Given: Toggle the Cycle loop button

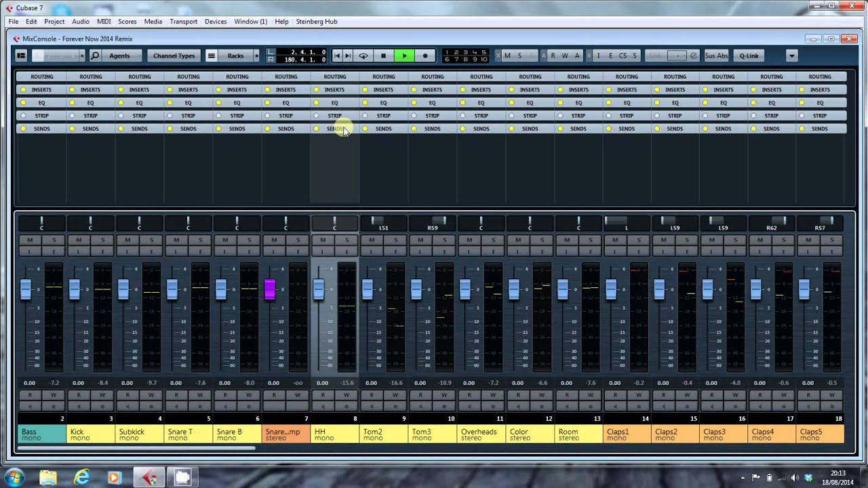Looking at the screenshot, I should click(x=363, y=56).
